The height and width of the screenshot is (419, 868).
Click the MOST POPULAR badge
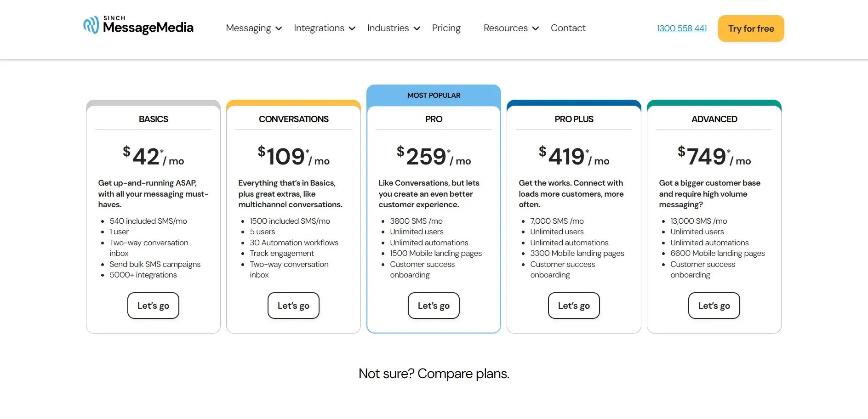(434, 95)
